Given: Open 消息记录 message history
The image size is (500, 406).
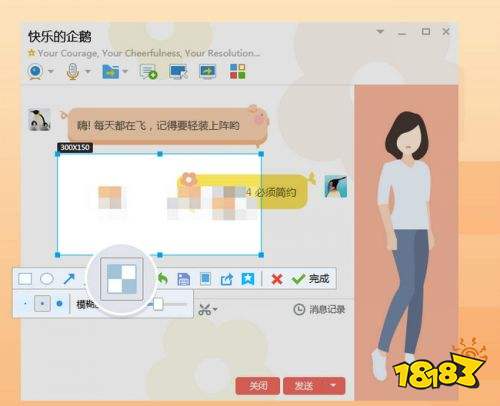Looking at the screenshot, I should (x=319, y=310).
